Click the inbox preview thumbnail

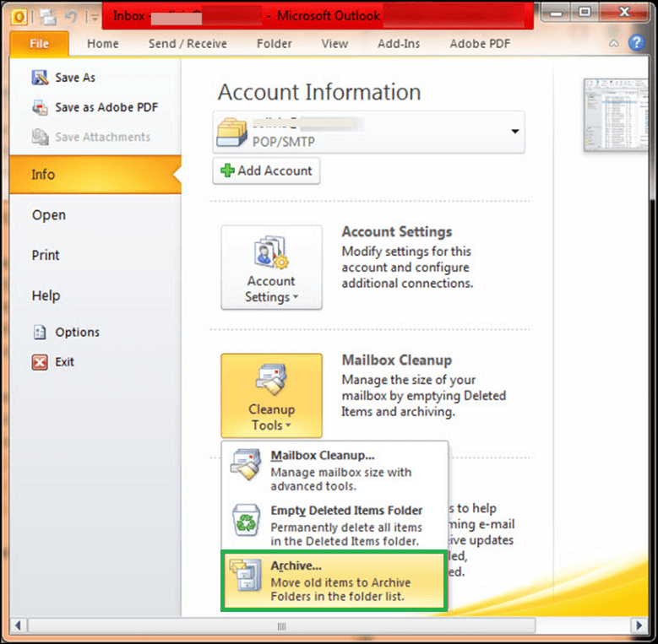pyautogui.click(x=616, y=115)
